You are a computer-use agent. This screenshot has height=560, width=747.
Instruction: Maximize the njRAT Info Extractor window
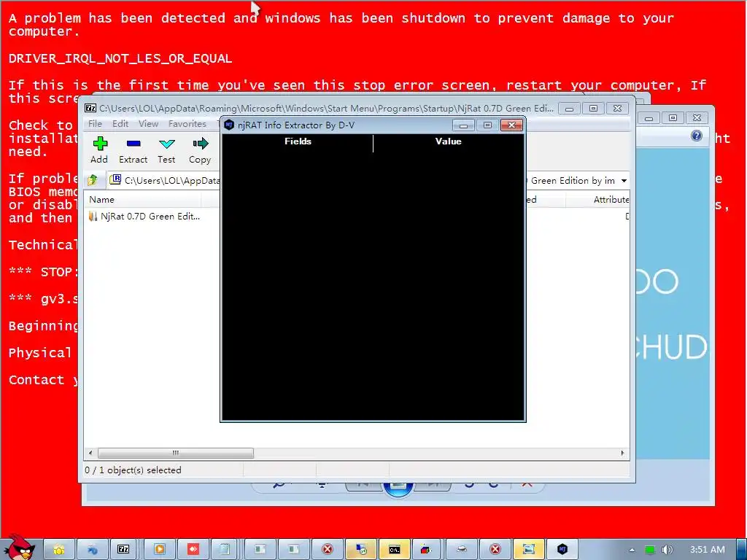[487, 125]
